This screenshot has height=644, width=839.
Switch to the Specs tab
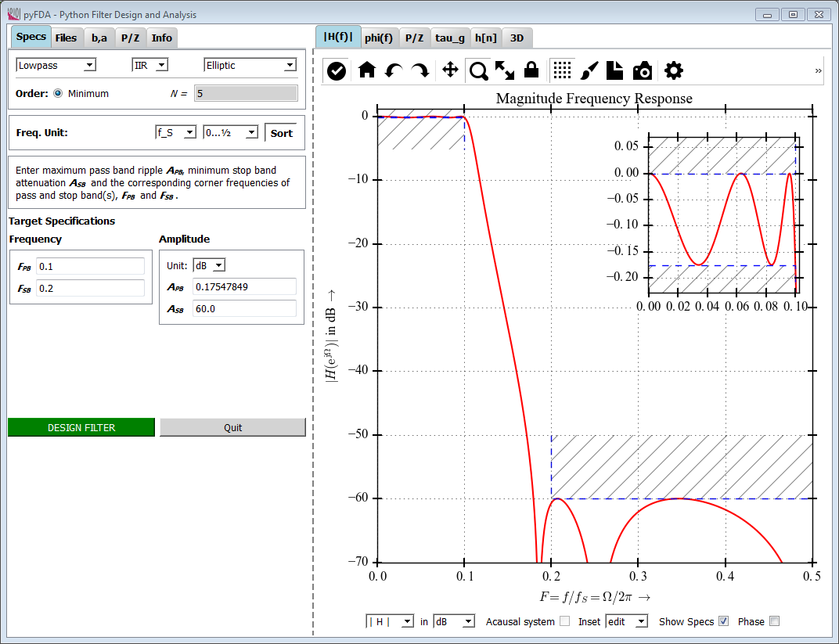[x=31, y=37]
